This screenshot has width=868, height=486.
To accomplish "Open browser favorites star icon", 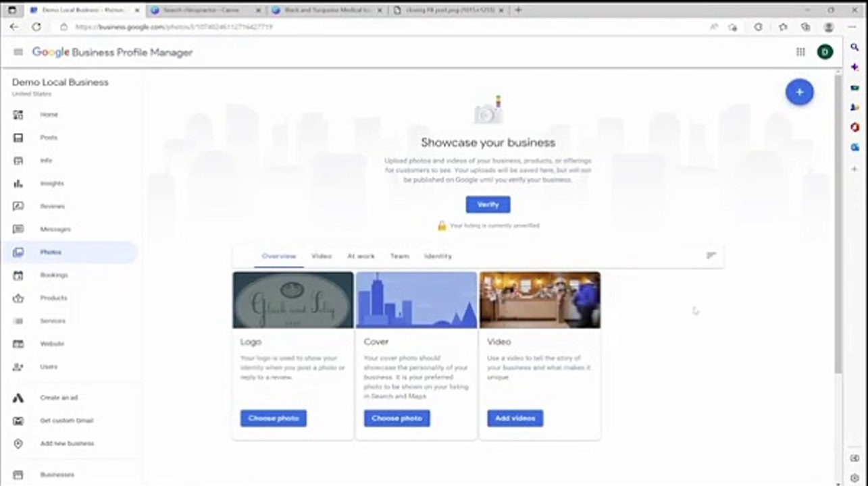I will [783, 27].
